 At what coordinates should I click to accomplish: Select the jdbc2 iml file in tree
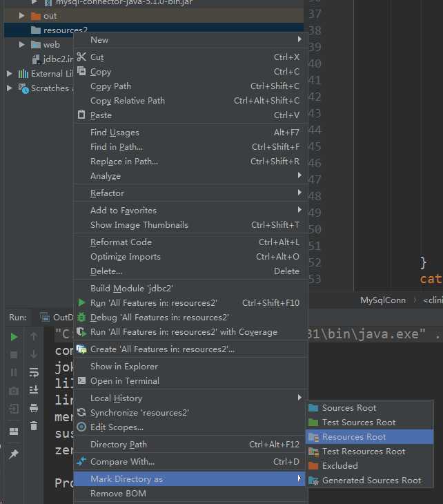pyautogui.click(x=53, y=59)
